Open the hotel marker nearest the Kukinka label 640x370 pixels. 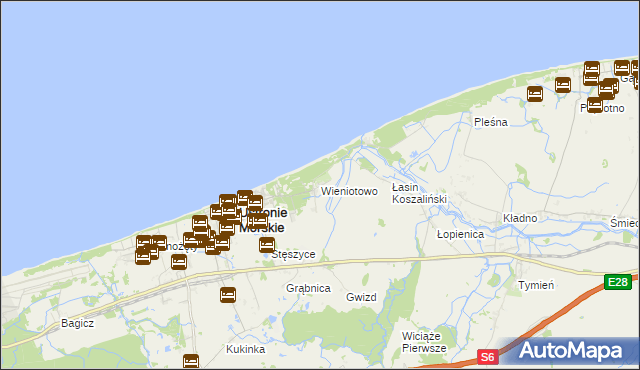click(191, 361)
